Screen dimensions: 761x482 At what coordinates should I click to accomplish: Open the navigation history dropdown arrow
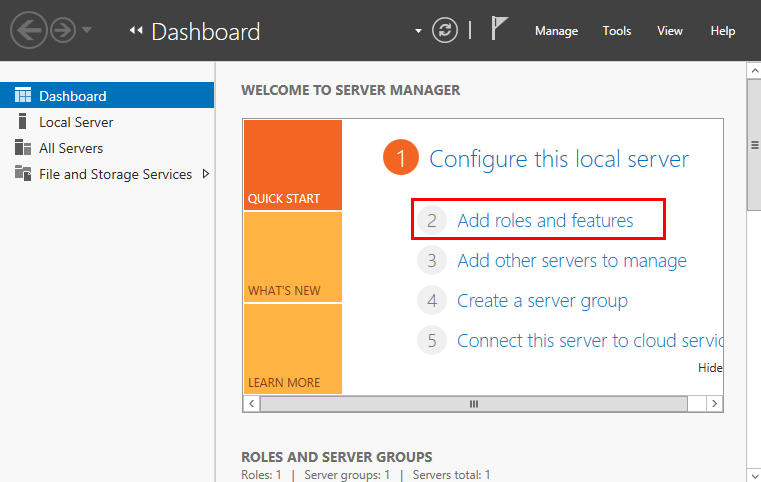(87, 30)
